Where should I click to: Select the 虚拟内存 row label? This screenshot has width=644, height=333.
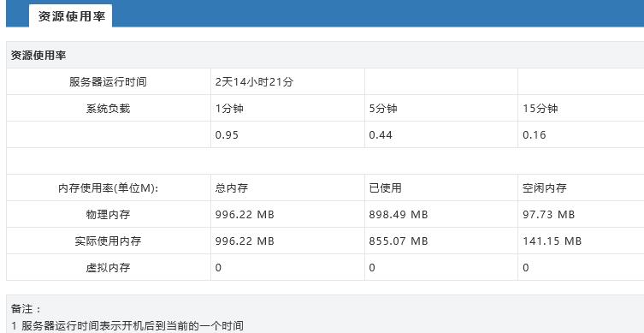tap(108, 268)
